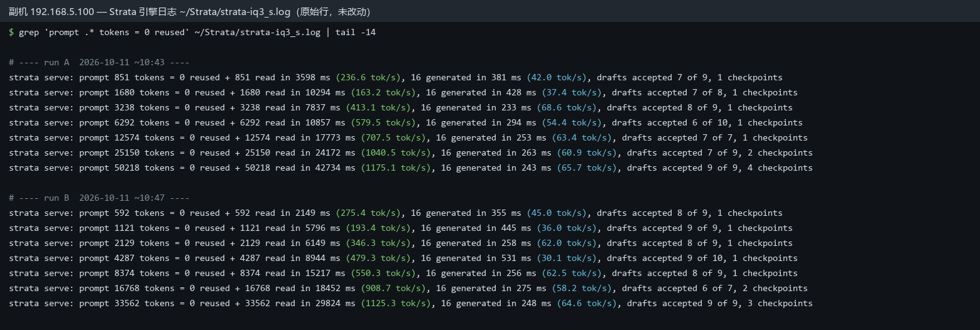This screenshot has width=980, height=330.
Task: Click the log line for prompt 2129 tokens
Action: (x=401, y=243)
